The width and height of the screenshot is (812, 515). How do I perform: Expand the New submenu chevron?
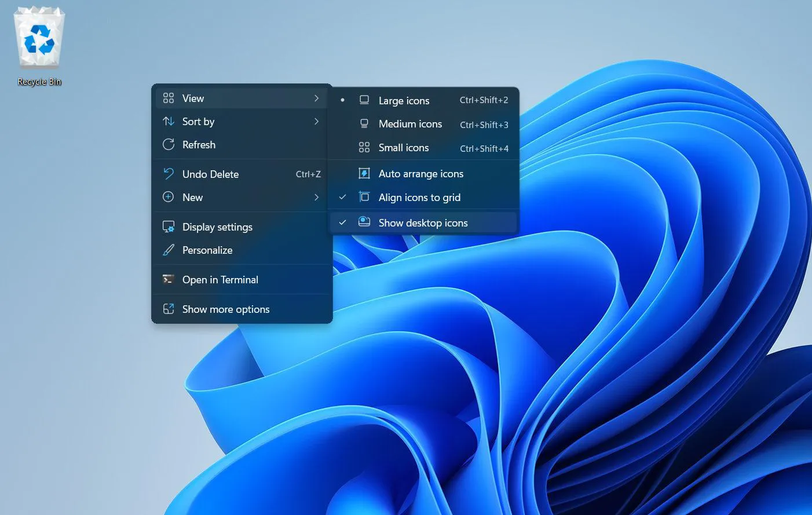(x=317, y=197)
